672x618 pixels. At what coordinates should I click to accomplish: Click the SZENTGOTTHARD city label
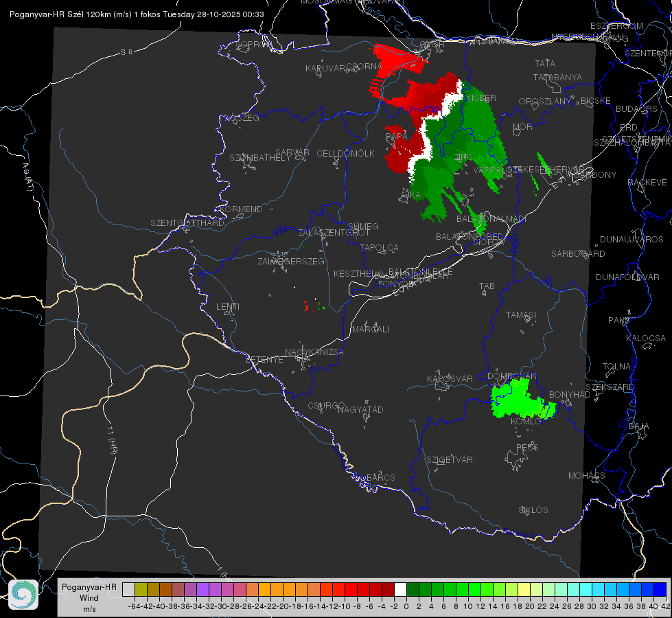(x=187, y=223)
